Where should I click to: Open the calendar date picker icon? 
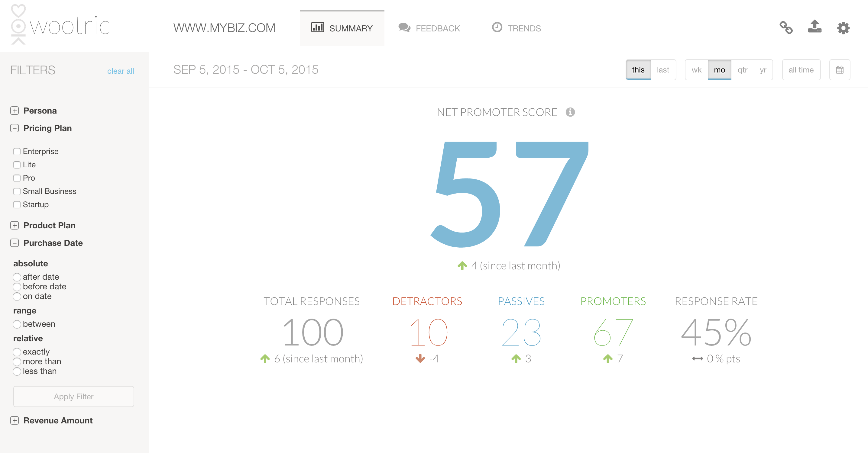point(839,70)
